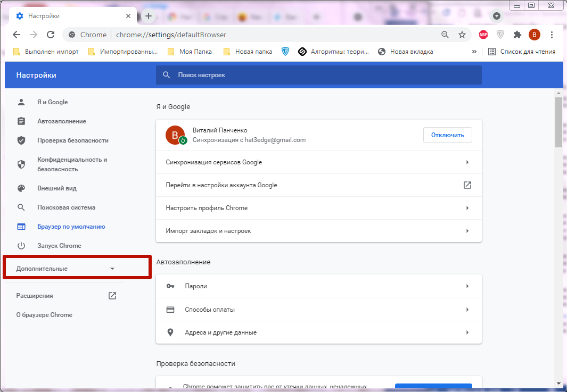Click the zoom magnifier icon in address bar
This screenshot has width=567, height=392.
(x=445, y=35)
